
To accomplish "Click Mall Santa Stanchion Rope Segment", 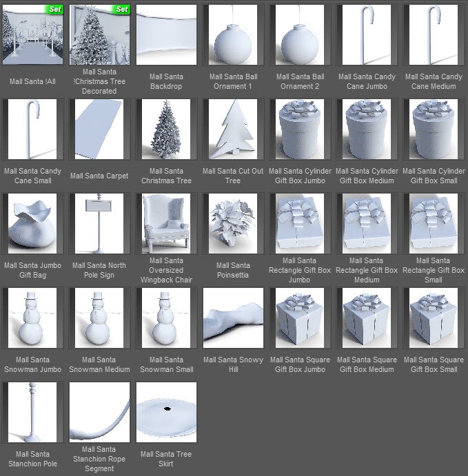I will 99,412.
